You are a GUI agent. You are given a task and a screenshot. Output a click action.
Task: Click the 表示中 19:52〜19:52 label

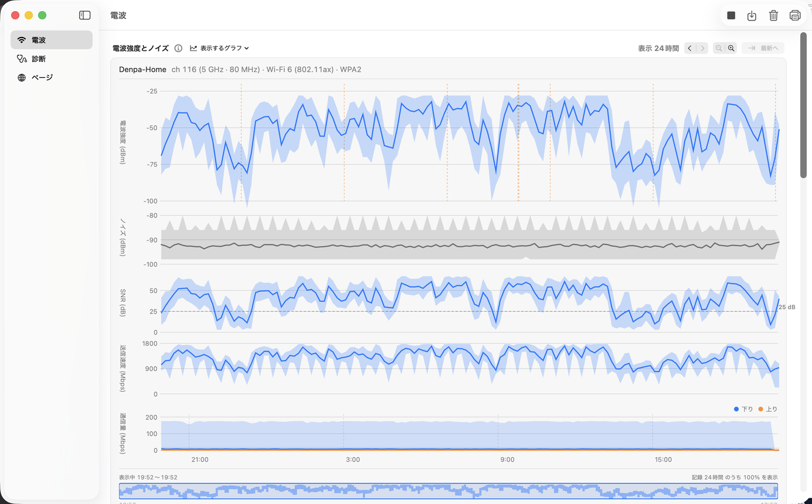(x=148, y=477)
